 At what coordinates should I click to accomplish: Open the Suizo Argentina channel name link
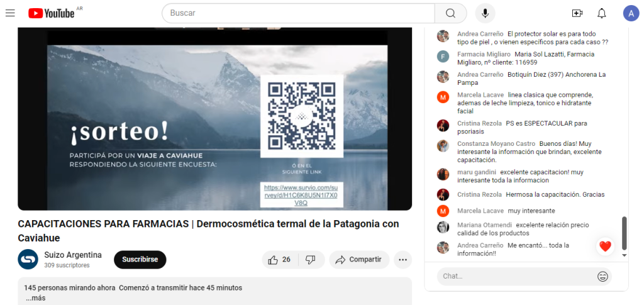(73, 255)
